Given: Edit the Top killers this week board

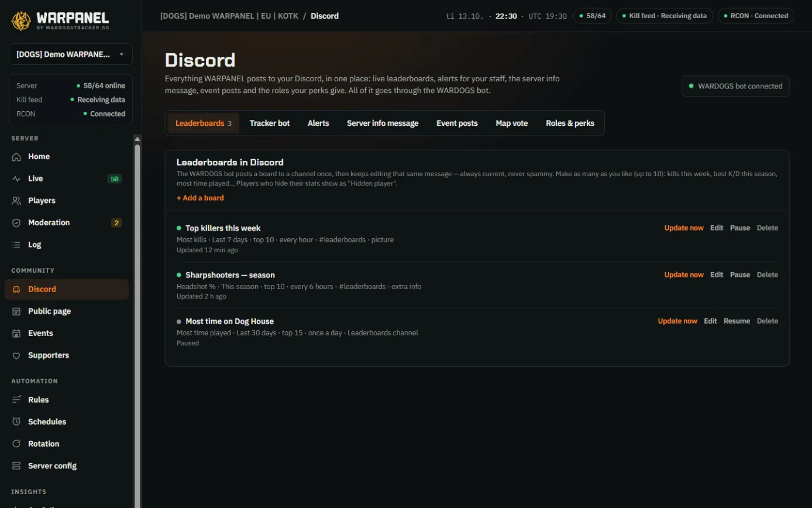Looking at the screenshot, I should point(717,228).
